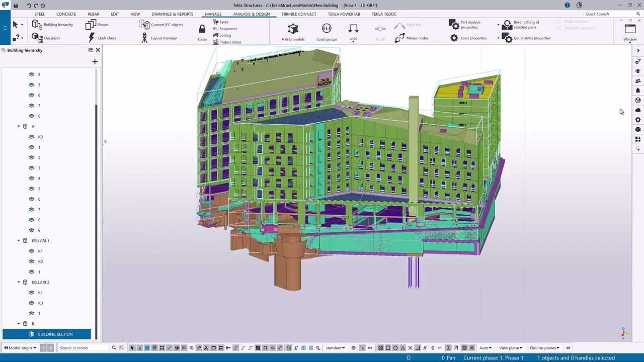Click the Redo arrow
Screen dimensions: 644x362
[36, 5]
